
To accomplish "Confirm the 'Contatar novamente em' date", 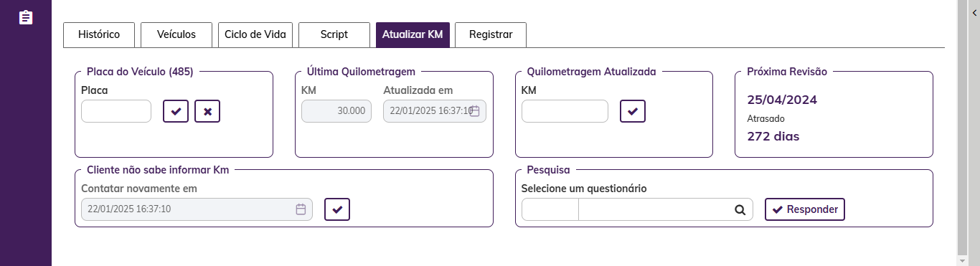I will tap(337, 209).
